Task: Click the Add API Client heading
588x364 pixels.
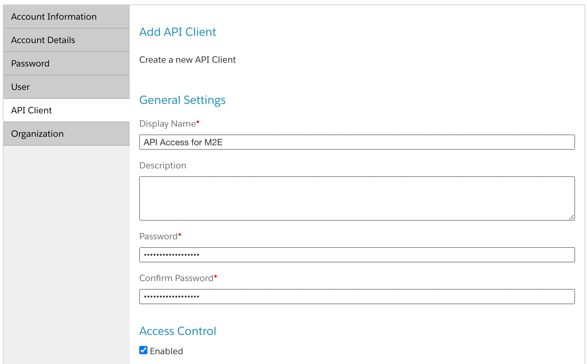Action: [x=178, y=32]
